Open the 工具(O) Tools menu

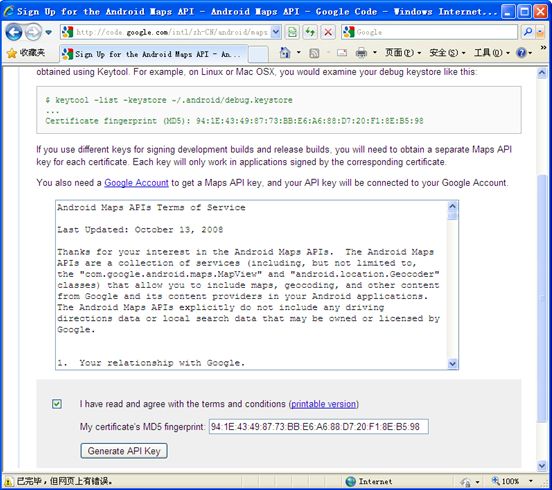click(492, 53)
